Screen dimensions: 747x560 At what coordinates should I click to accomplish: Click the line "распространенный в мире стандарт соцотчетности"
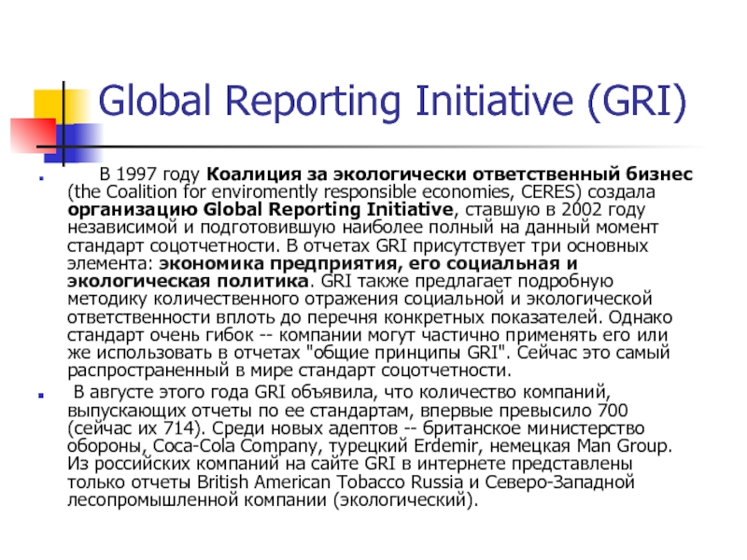click(x=288, y=371)
